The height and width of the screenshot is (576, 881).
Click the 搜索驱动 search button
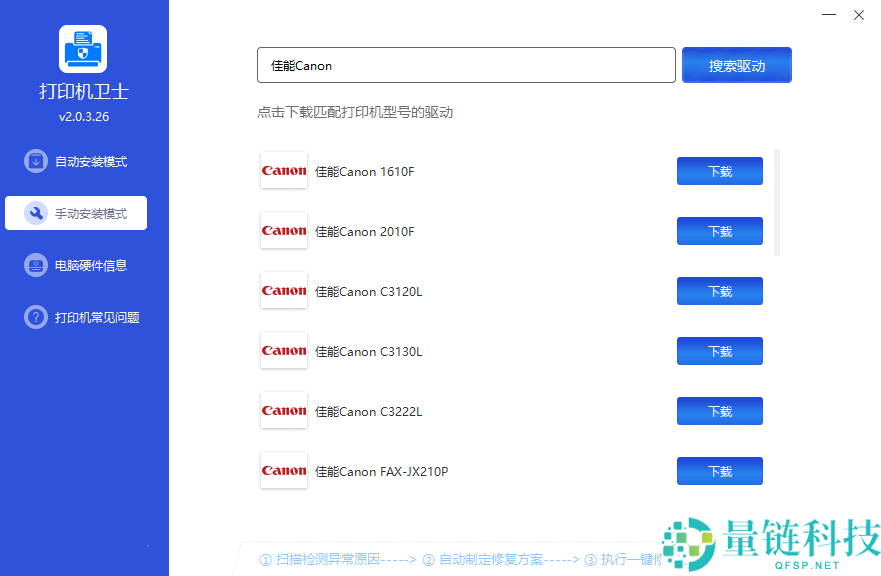737,65
